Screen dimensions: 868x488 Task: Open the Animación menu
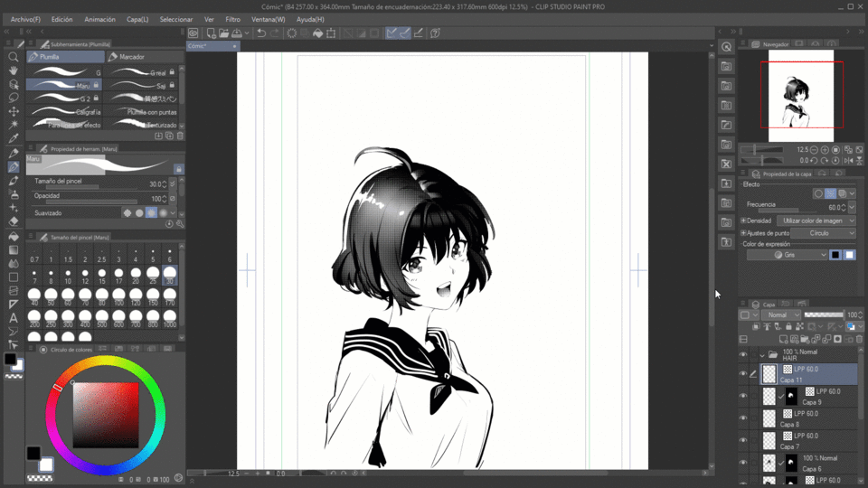(99, 19)
